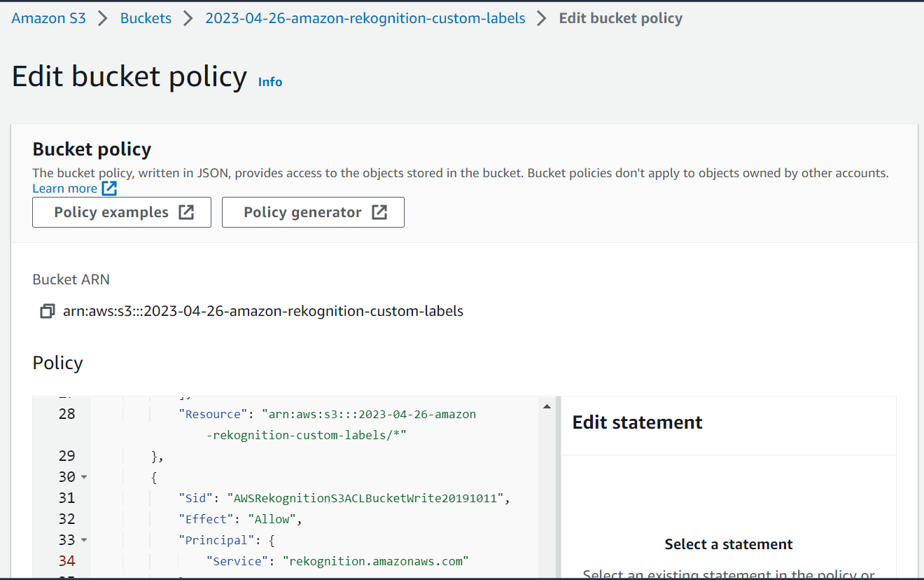Click line number 29 in the gutter

tap(66, 456)
